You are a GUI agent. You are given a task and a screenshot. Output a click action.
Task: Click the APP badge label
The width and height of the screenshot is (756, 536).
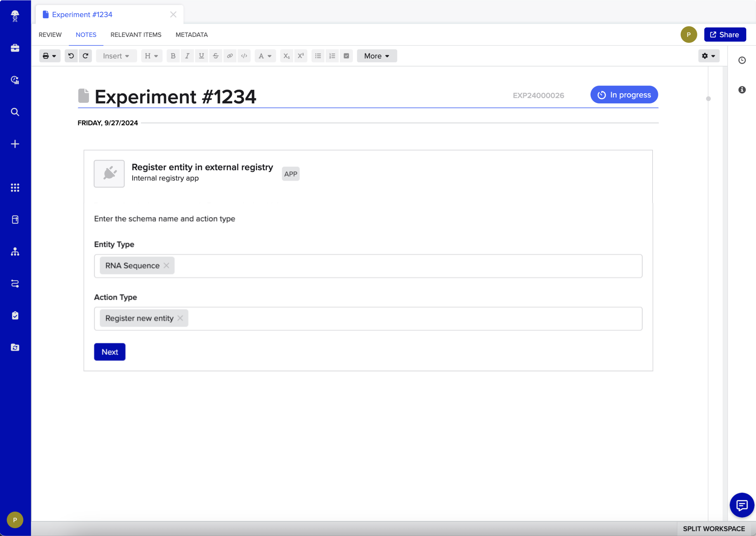[291, 174]
